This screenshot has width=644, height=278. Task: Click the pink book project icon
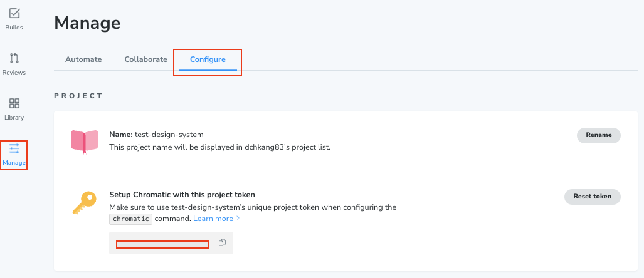click(84, 142)
